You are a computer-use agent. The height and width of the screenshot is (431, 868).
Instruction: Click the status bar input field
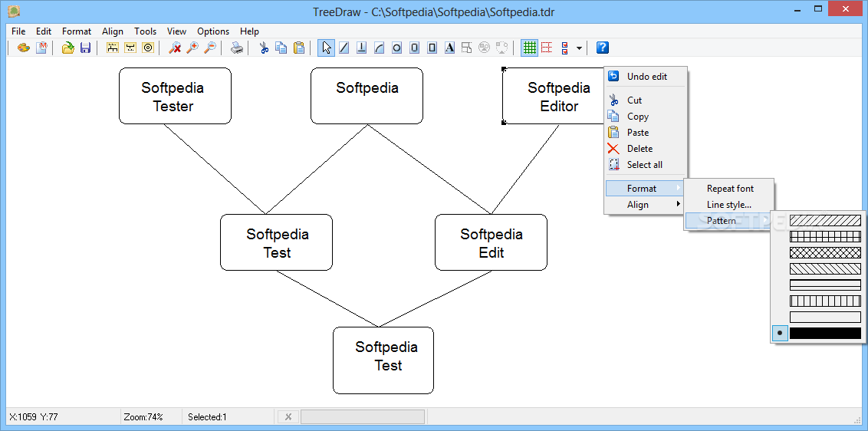click(363, 416)
